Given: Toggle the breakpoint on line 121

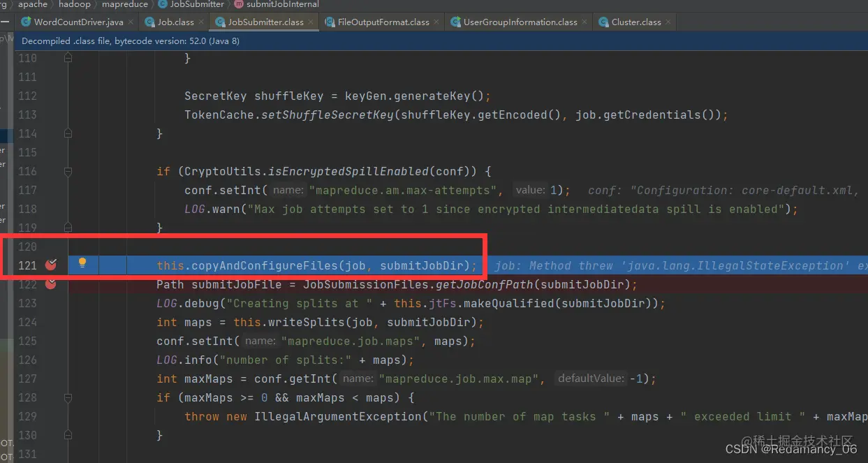Looking at the screenshot, I should tap(50, 265).
